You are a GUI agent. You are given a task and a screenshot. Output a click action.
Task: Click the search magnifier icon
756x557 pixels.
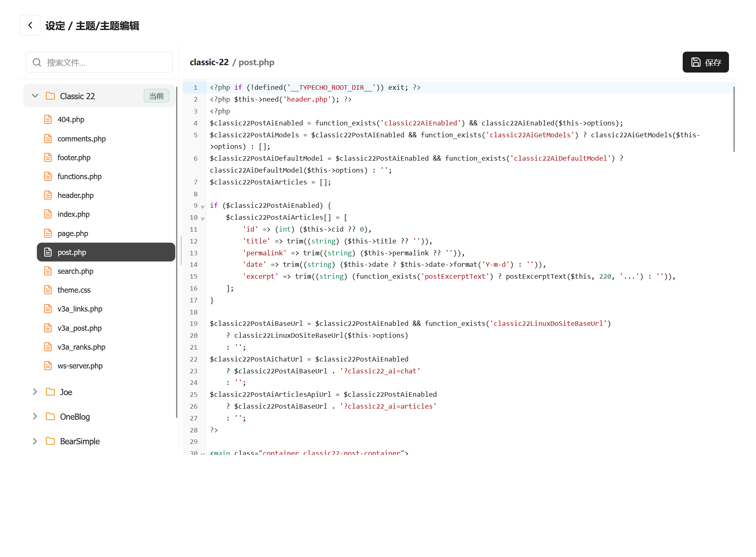(37, 62)
